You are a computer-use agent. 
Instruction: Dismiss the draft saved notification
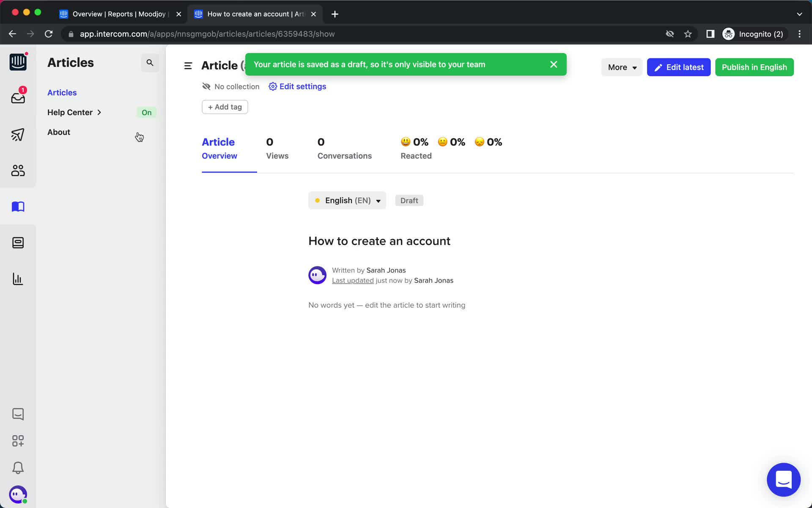[553, 64]
